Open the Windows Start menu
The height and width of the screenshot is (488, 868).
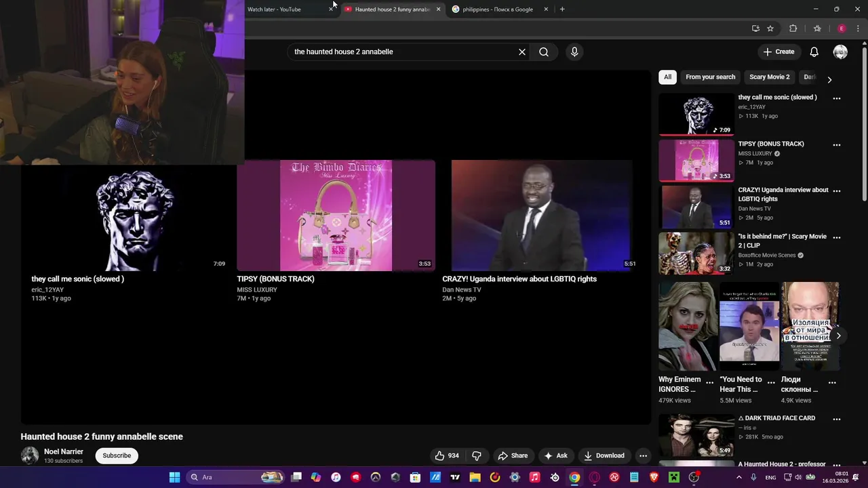pos(174,477)
